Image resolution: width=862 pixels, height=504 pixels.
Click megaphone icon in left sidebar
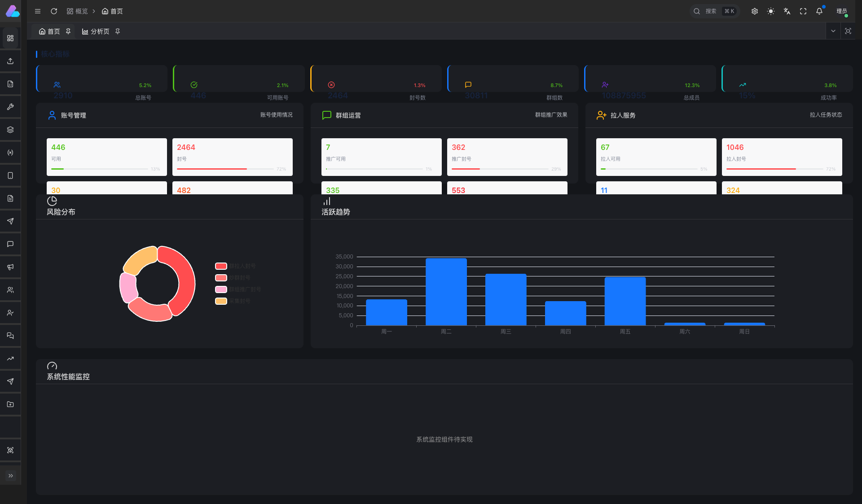[x=10, y=267]
